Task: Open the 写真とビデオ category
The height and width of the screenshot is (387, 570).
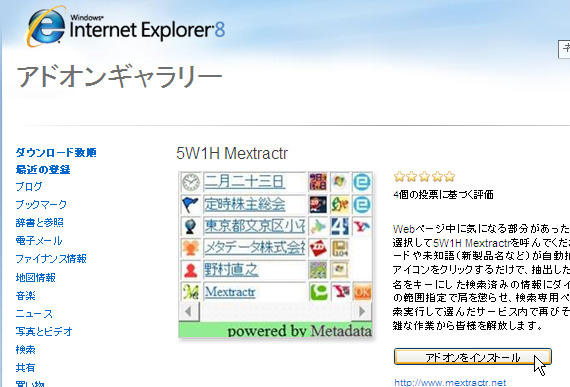Action: (x=44, y=331)
